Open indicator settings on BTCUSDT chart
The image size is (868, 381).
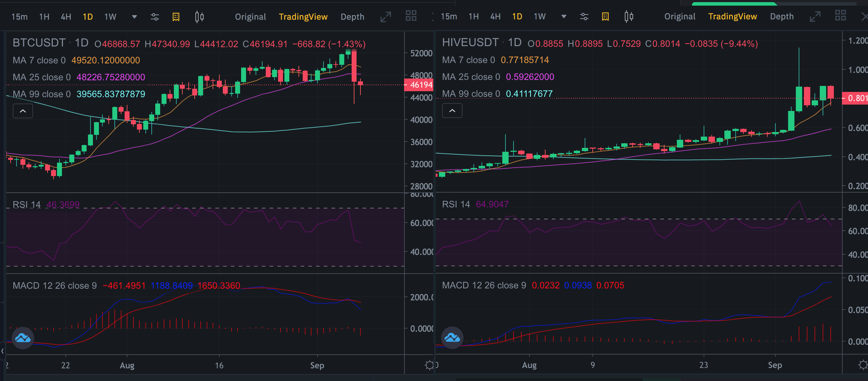point(155,17)
